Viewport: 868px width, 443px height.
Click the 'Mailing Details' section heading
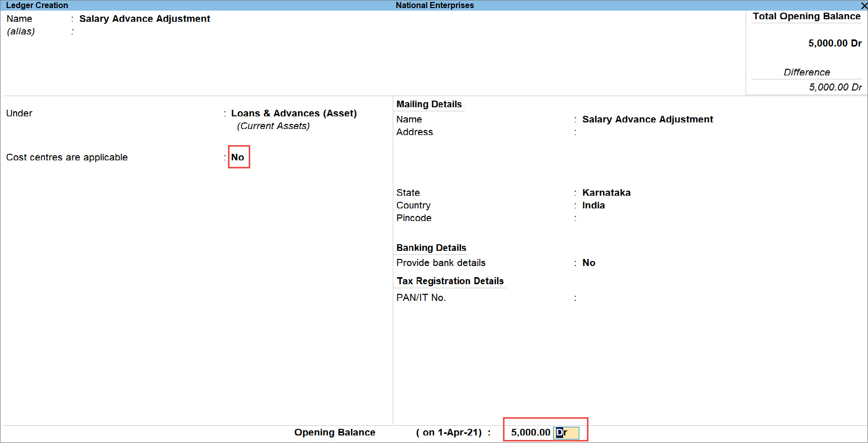(x=429, y=104)
